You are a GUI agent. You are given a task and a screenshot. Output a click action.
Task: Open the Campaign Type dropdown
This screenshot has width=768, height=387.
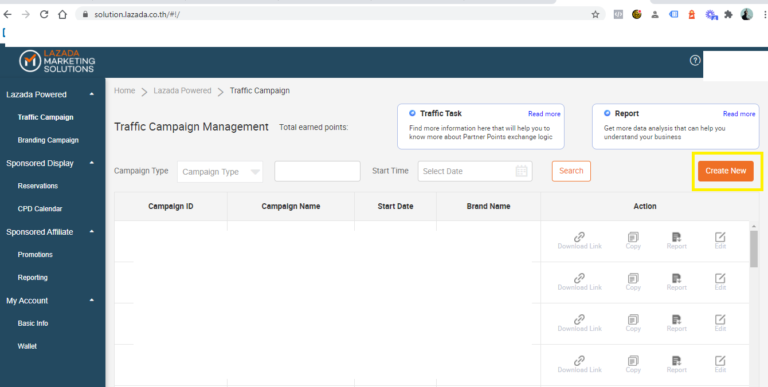click(220, 171)
